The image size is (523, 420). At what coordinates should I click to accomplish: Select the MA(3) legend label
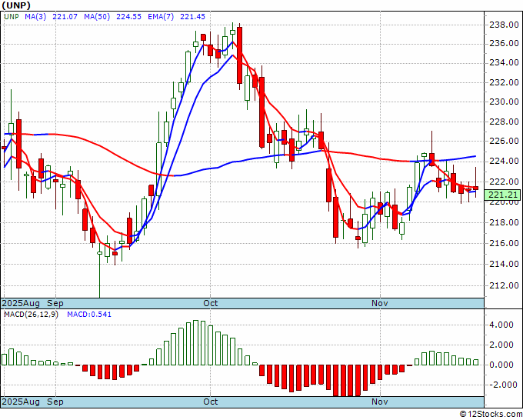pyautogui.click(x=35, y=17)
